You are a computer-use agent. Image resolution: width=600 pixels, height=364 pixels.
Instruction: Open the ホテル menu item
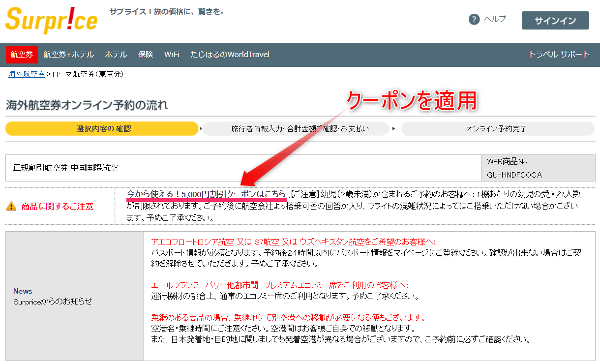tap(116, 55)
